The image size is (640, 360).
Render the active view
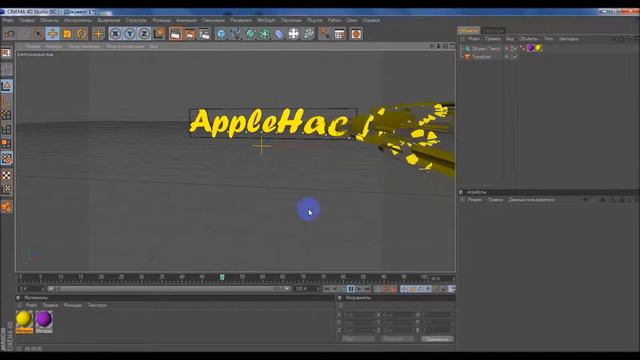pyautogui.click(x=176, y=34)
